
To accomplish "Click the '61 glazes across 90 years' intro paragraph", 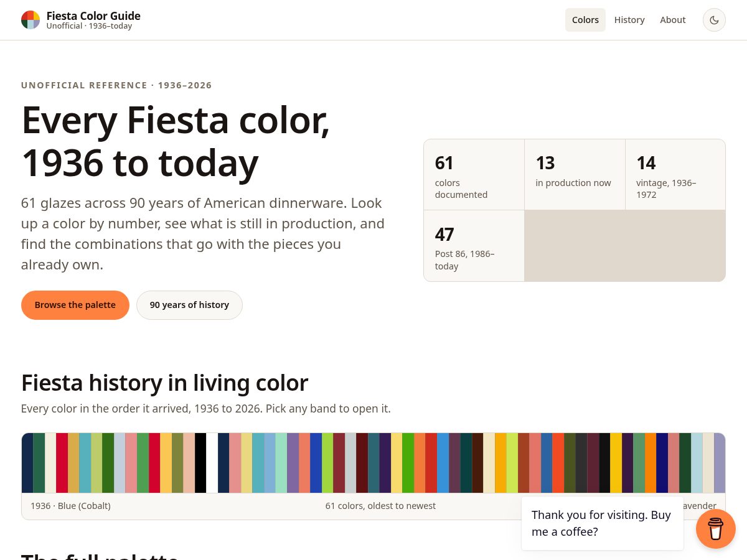I will [x=203, y=234].
